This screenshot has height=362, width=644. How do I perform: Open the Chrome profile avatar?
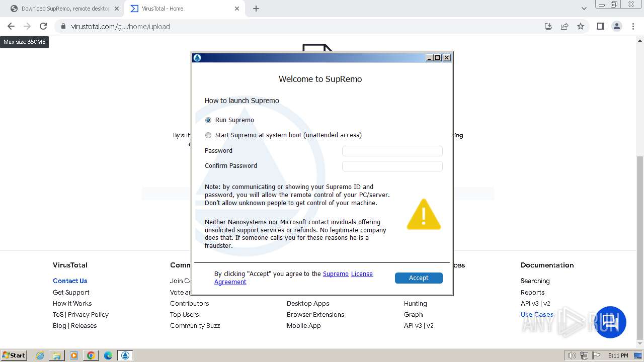coord(617,27)
